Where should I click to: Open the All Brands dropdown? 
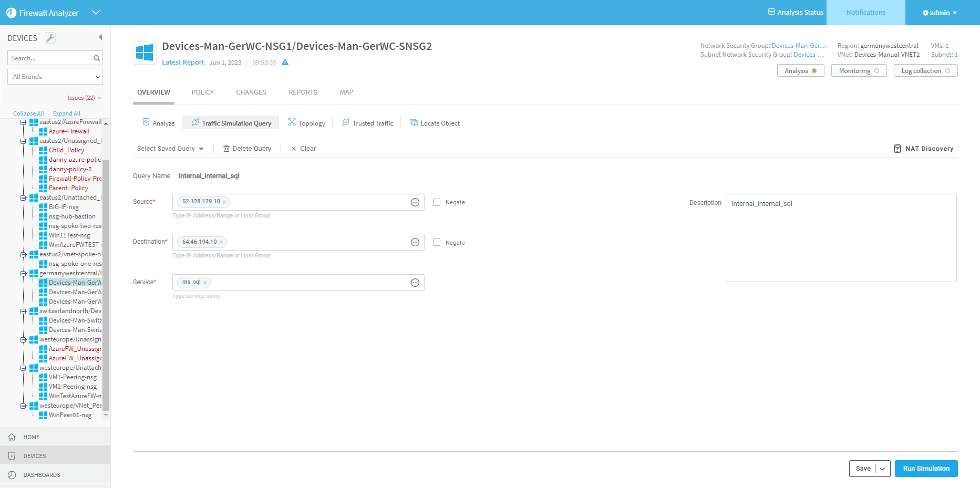click(x=55, y=77)
